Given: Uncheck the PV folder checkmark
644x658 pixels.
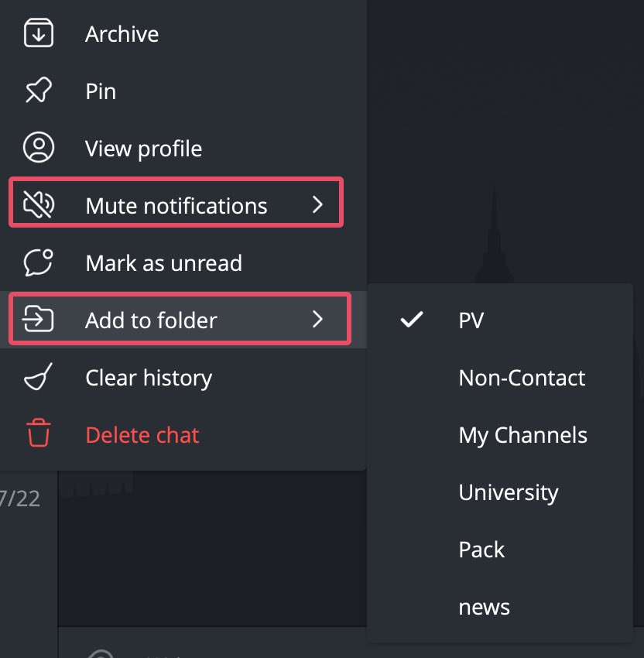Looking at the screenshot, I should [412, 320].
